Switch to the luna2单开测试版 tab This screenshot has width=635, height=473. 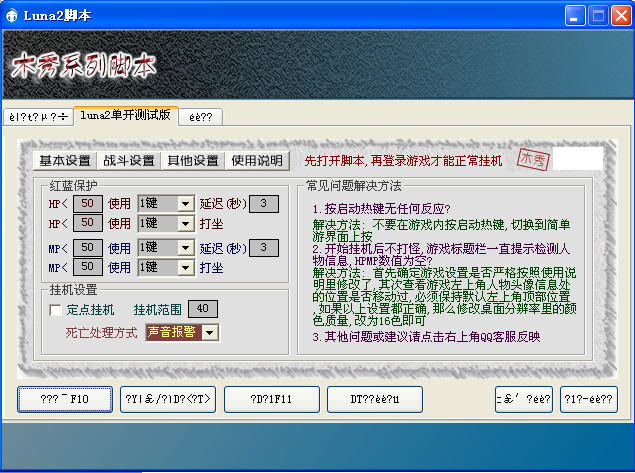click(x=126, y=115)
